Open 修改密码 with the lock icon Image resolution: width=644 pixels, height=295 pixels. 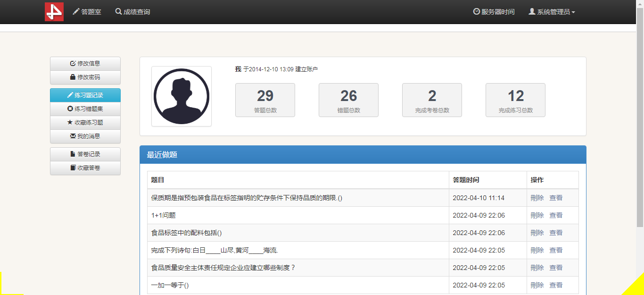coord(85,77)
